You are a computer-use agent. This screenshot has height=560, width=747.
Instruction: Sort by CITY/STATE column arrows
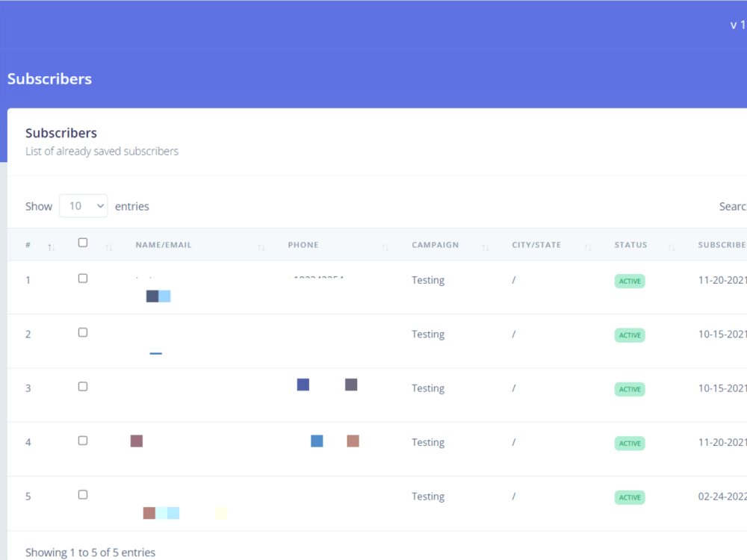point(588,247)
